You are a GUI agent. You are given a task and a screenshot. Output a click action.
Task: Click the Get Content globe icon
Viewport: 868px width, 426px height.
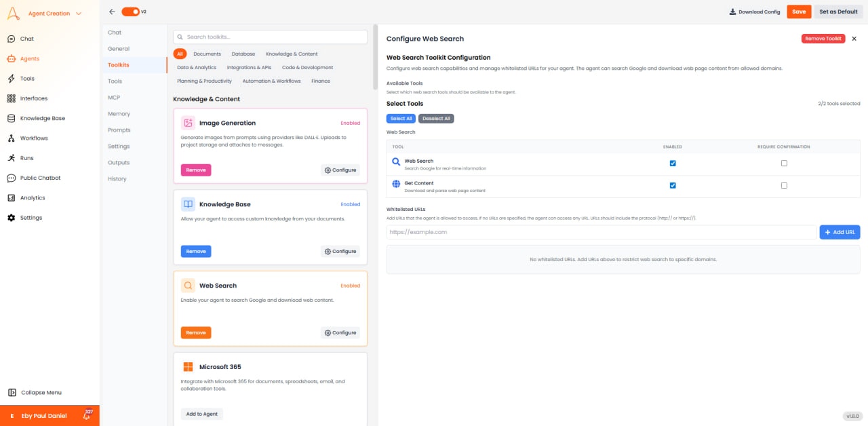(396, 183)
